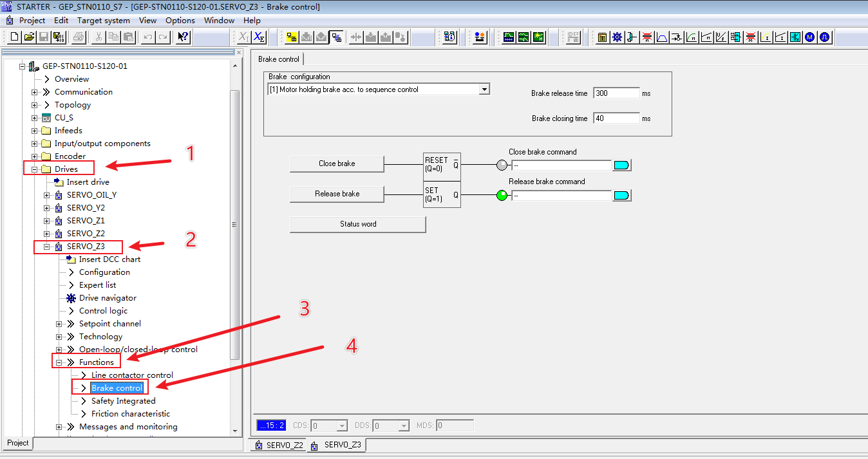Click the New project toolbar icon

pyautogui.click(x=14, y=37)
